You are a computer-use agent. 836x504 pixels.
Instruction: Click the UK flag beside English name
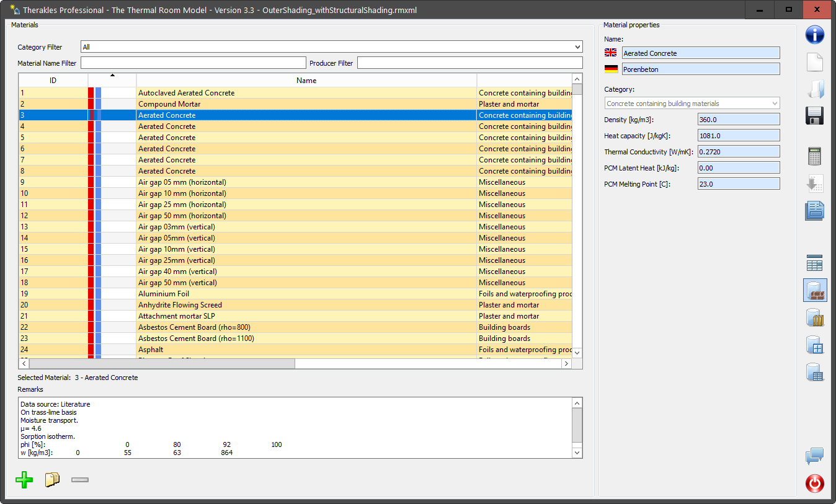(x=611, y=53)
